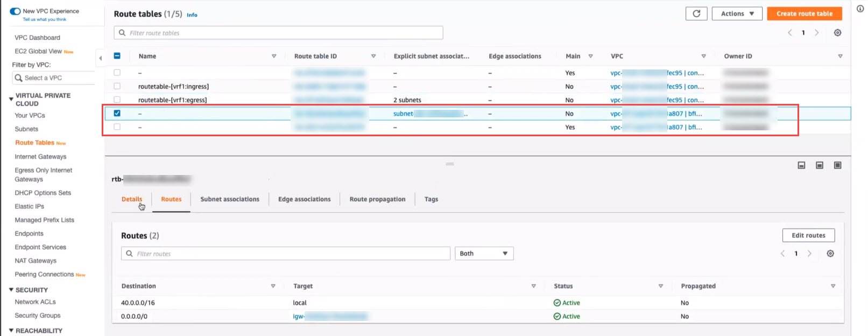Click the Edit routes button
The image size is (868, 336).
(808, 235)
